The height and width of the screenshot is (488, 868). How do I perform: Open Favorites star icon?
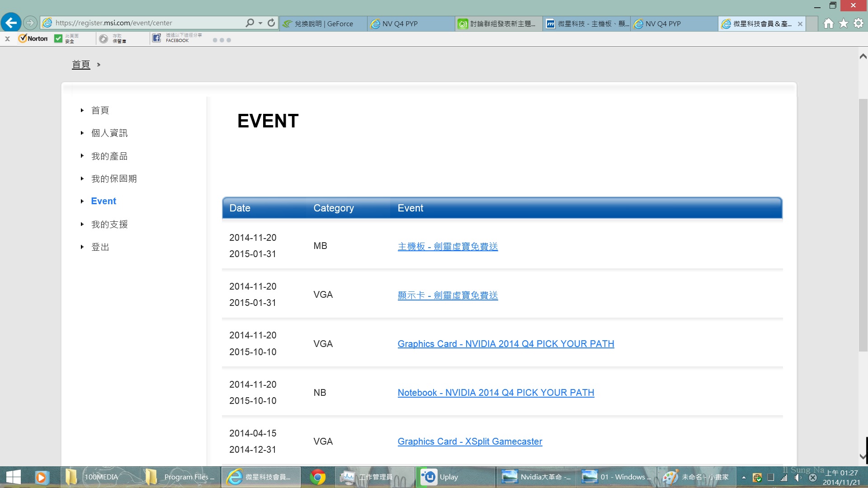pos(844,23)
